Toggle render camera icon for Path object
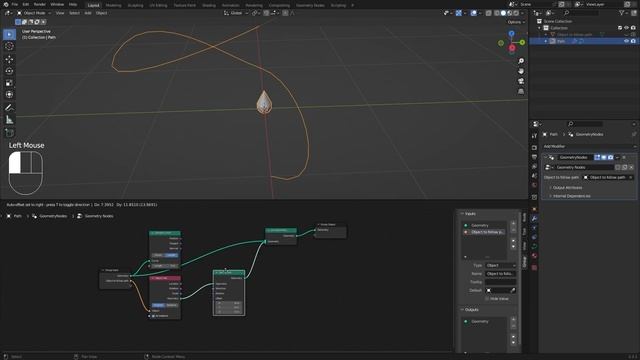This screenshot has width=640, height=360. tap(633, 41)
